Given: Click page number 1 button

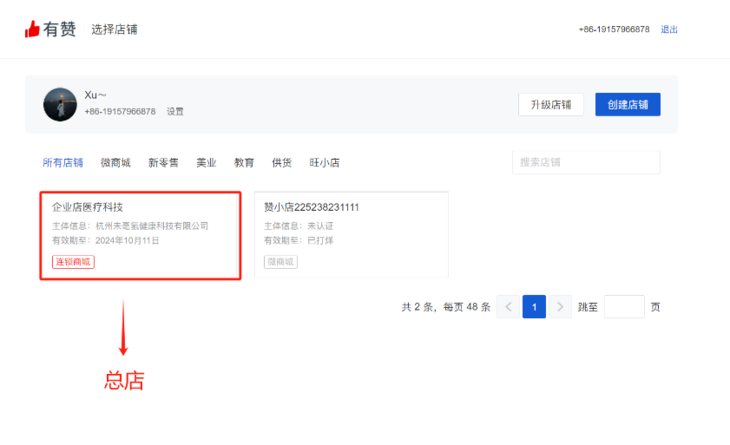Looking at the screenshot, I should [x=534, y=307].
